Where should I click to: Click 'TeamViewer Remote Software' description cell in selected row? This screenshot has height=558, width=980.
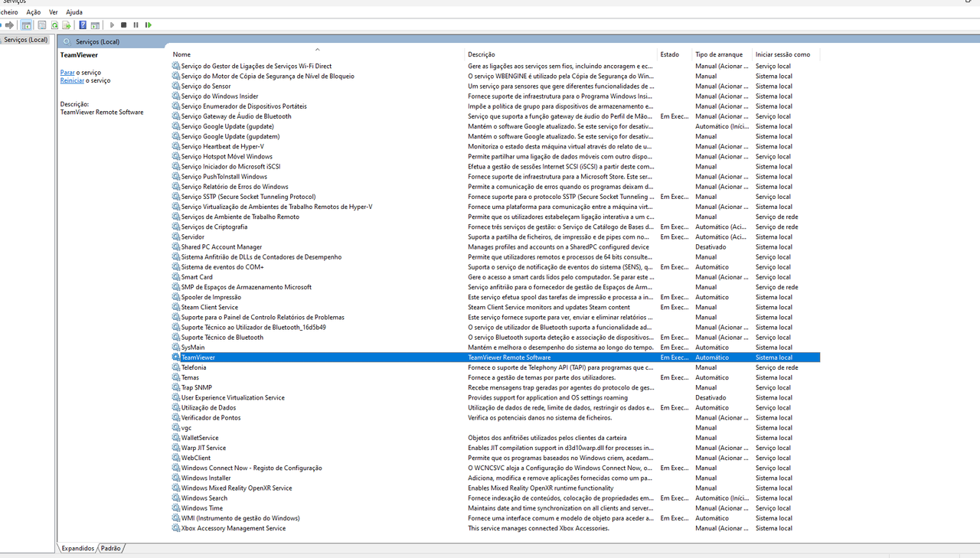(509, 357)
